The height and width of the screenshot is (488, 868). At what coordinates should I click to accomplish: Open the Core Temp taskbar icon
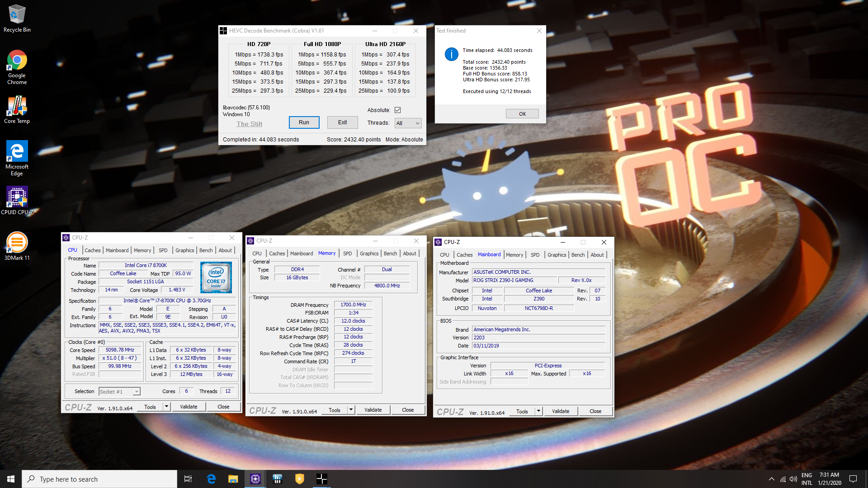[278, 479]
